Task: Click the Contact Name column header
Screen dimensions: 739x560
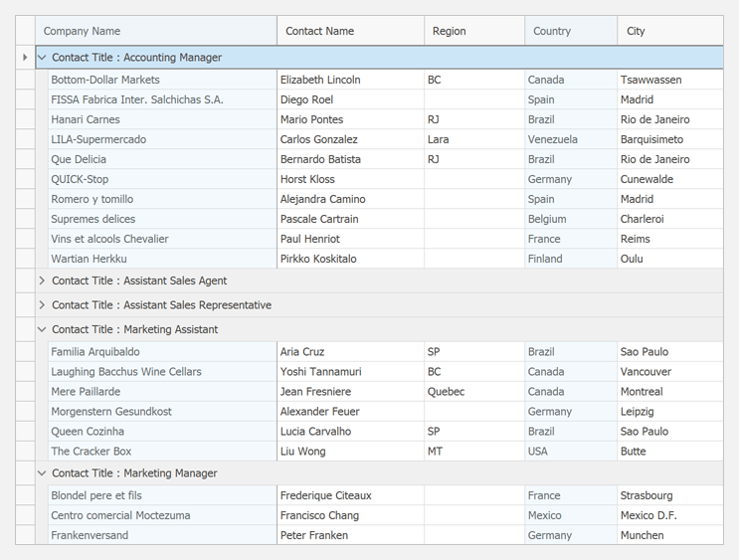Action: click(350, 31)
